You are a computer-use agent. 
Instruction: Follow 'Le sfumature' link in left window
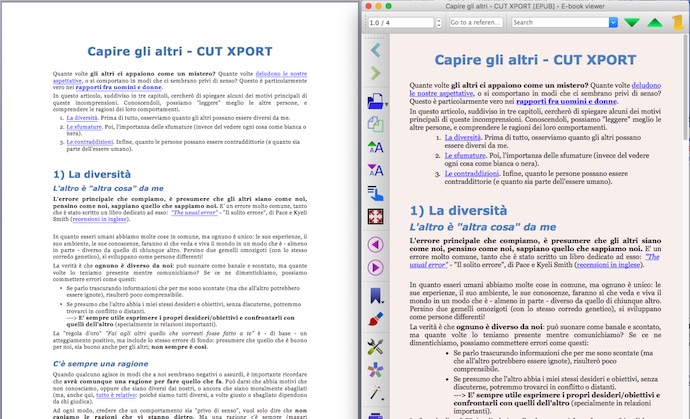[84, 127]
